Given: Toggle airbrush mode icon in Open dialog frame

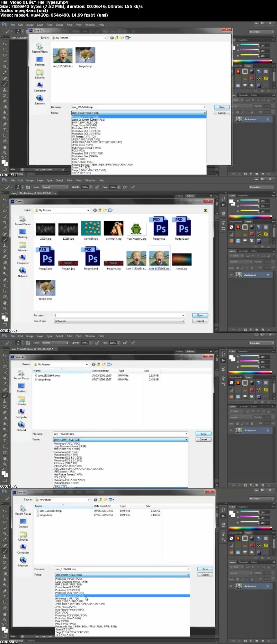Looking at the screenshot, I should tap(125, 187).
